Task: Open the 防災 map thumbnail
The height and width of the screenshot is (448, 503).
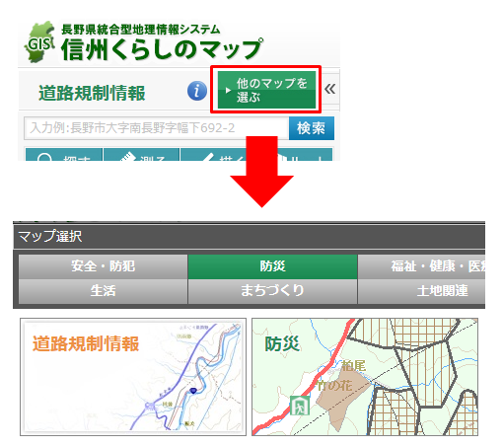Action: [x=365, y=377]
